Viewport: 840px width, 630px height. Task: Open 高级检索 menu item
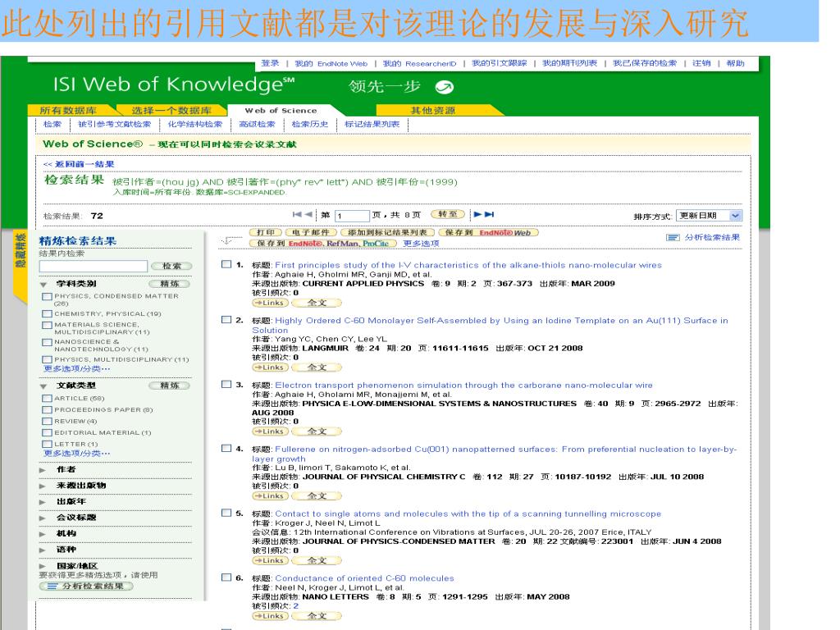pyautogui.click(x=257, y=125)
